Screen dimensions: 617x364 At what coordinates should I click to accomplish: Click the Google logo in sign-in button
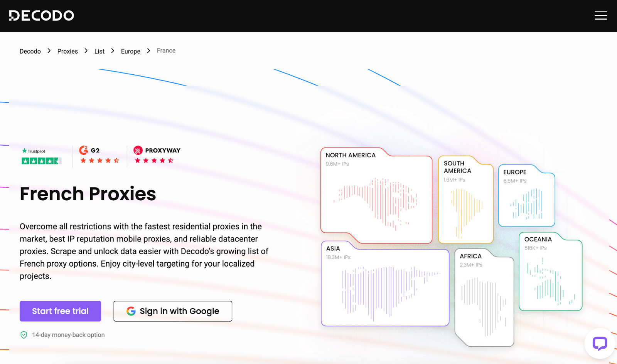click(x=131, y=311)
